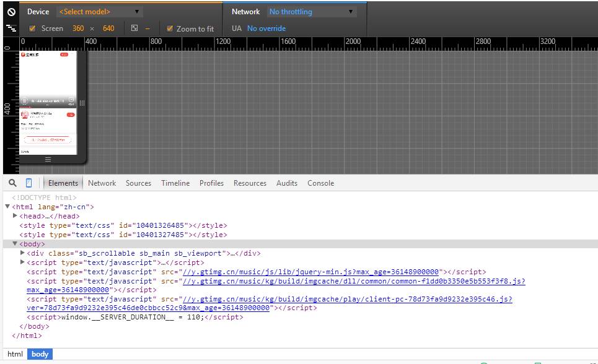Click the red outlined pill button in page
Screen dimensions: 598x364
point(48,140)
